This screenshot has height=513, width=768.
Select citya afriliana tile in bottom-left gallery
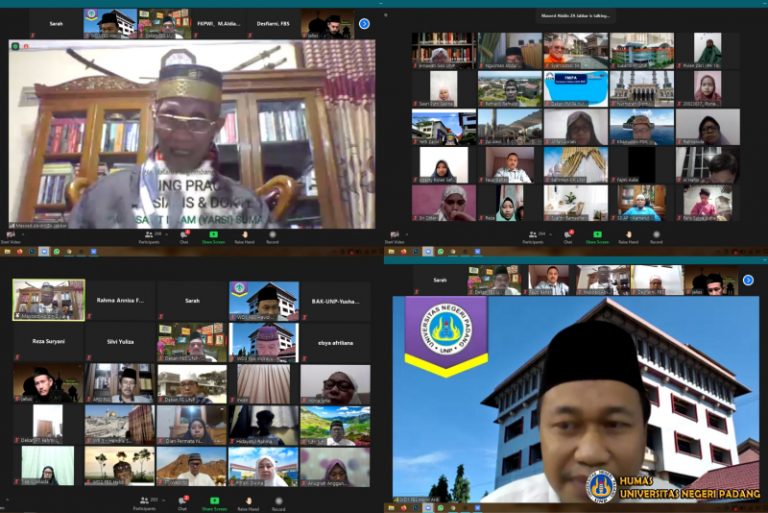tap(336, 342)
